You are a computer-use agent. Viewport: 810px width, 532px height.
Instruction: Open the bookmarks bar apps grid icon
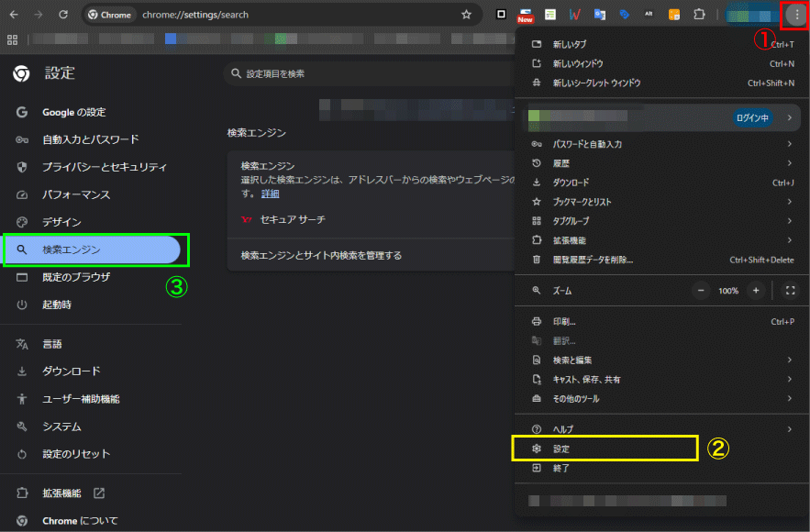click(x=13, y=39)
